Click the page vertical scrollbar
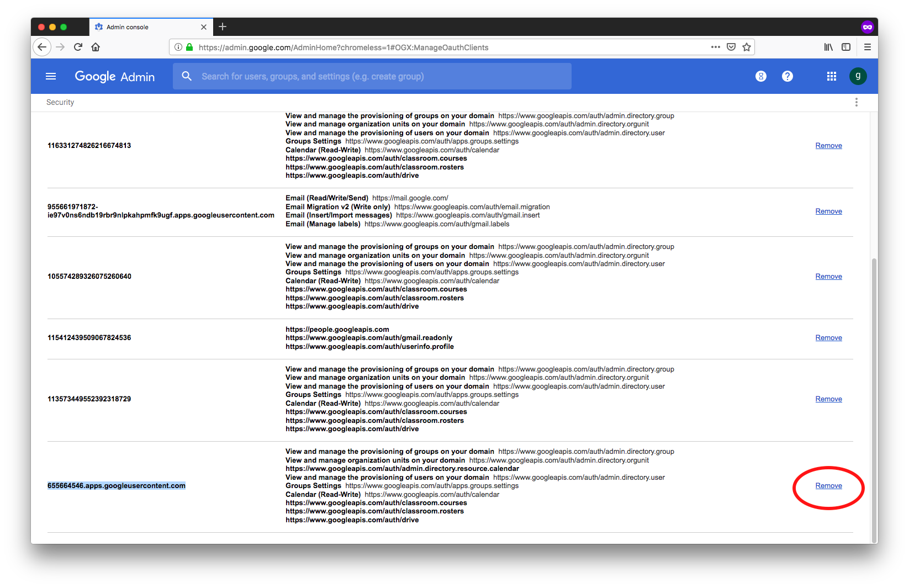Image resolution: width=909 pixels, height=588 pixels. (x=874, y=400)
